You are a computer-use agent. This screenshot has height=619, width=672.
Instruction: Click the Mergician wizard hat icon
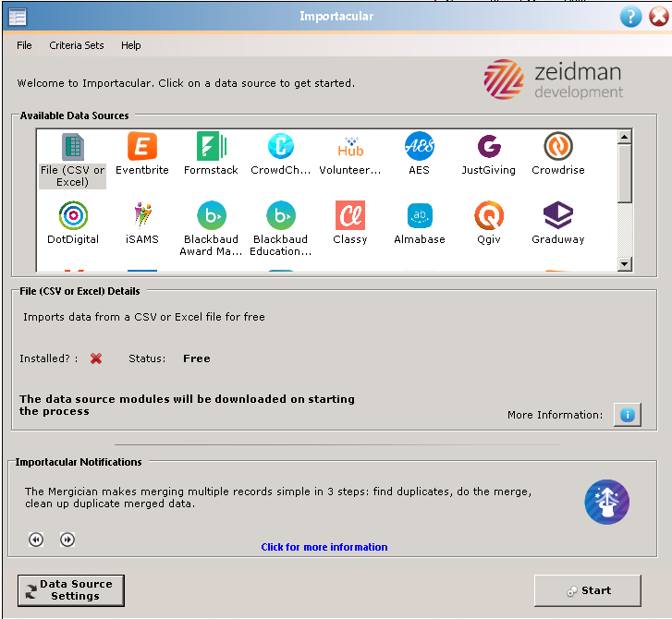pos(607,502)
